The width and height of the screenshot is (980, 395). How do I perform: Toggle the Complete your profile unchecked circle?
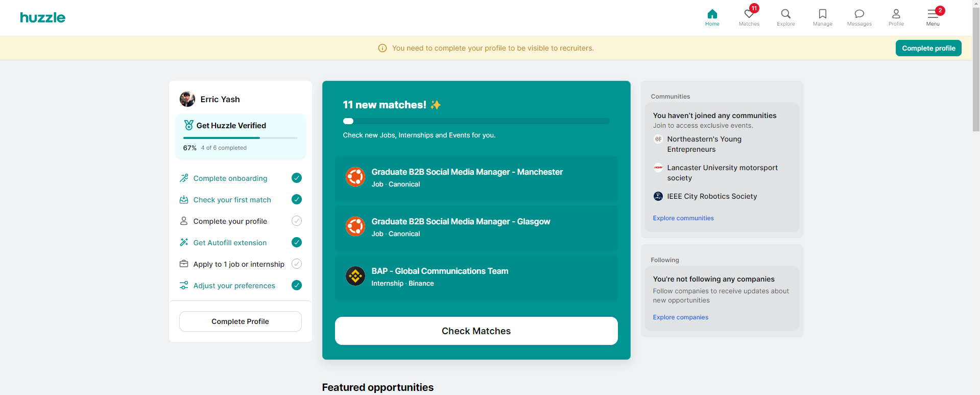296,221
